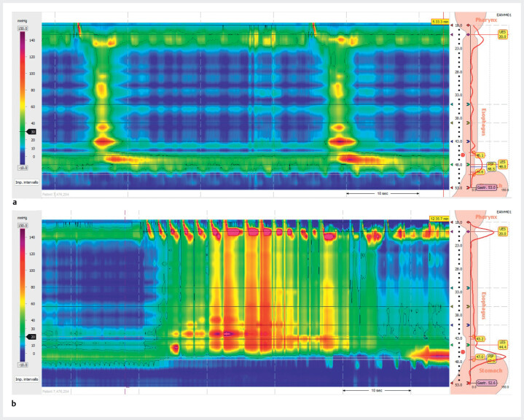Click the teal arrow marker in panel b anatomy

click(468, 288)
